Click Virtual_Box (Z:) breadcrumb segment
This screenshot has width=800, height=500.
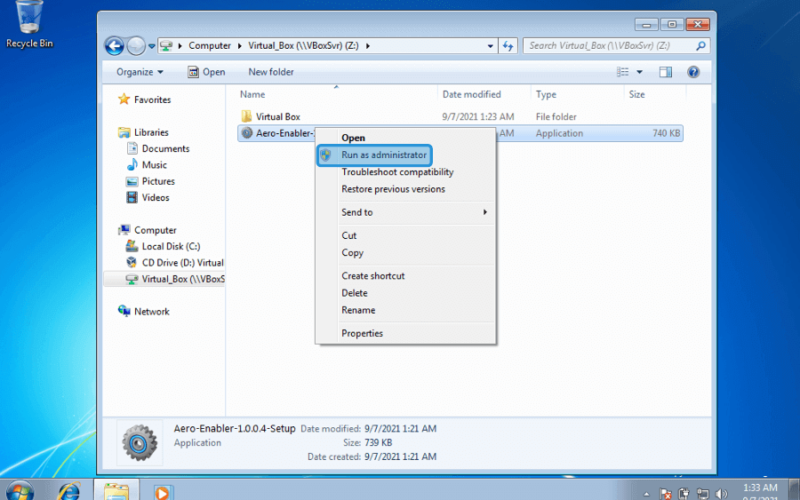click(x=303, y=46)
